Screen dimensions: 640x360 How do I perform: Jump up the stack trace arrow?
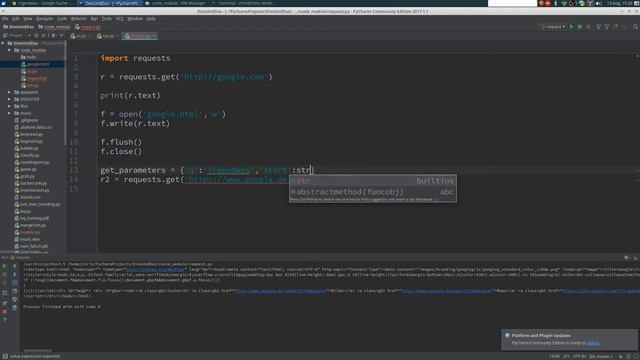(14, 266)
